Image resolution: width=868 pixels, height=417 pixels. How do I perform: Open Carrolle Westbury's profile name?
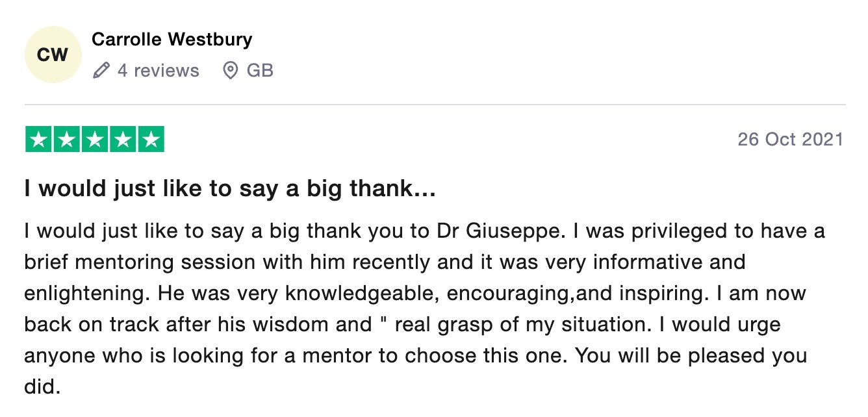coord(172,40)
